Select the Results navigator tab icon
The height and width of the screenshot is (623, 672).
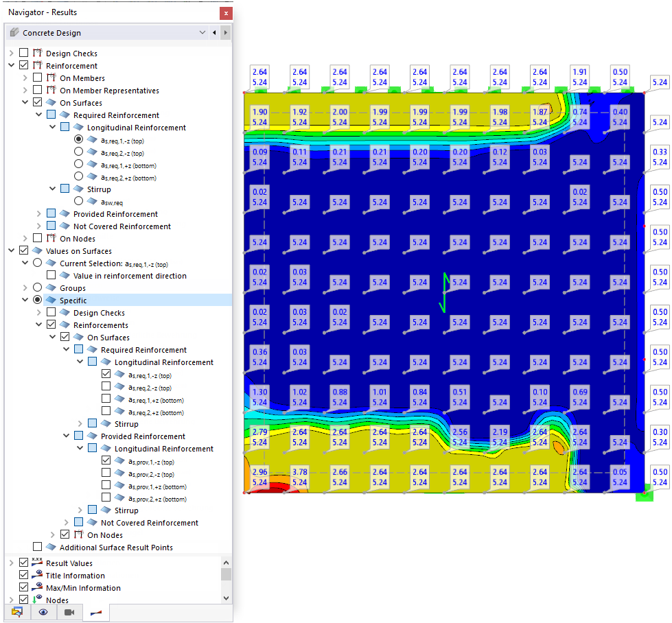point(95,612)
